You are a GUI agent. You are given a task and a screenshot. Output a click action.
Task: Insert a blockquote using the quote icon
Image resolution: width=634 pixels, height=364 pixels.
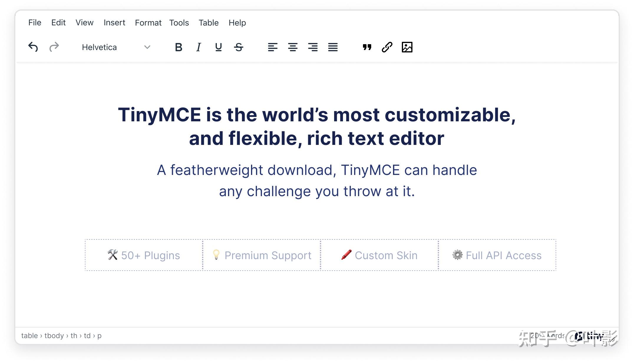pyautogui.click(x=367, y=47)
